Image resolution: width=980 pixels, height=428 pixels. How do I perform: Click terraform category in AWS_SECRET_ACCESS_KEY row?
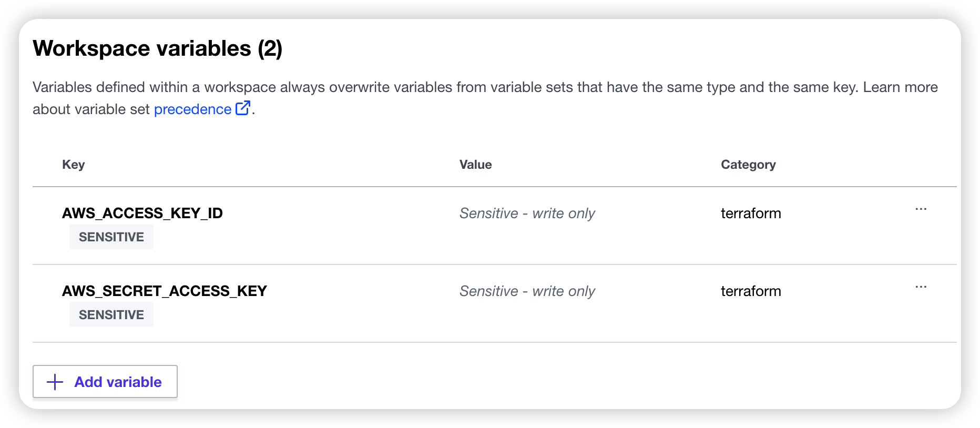point(751,291)
